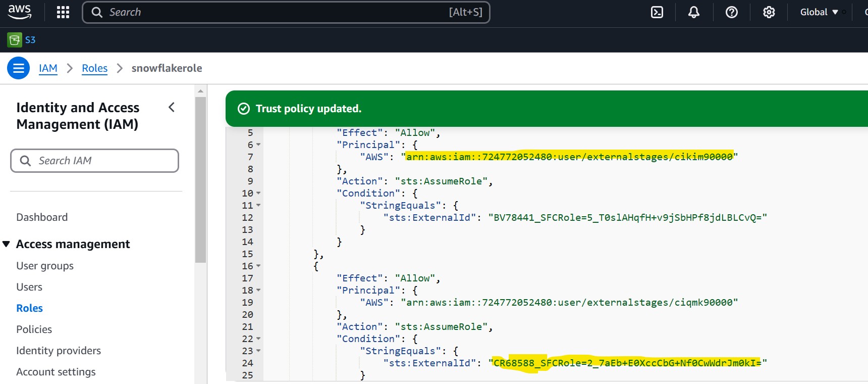The image size is (868, 384).
Task: Launch CloudShell from the top bar
Action: 657,12
